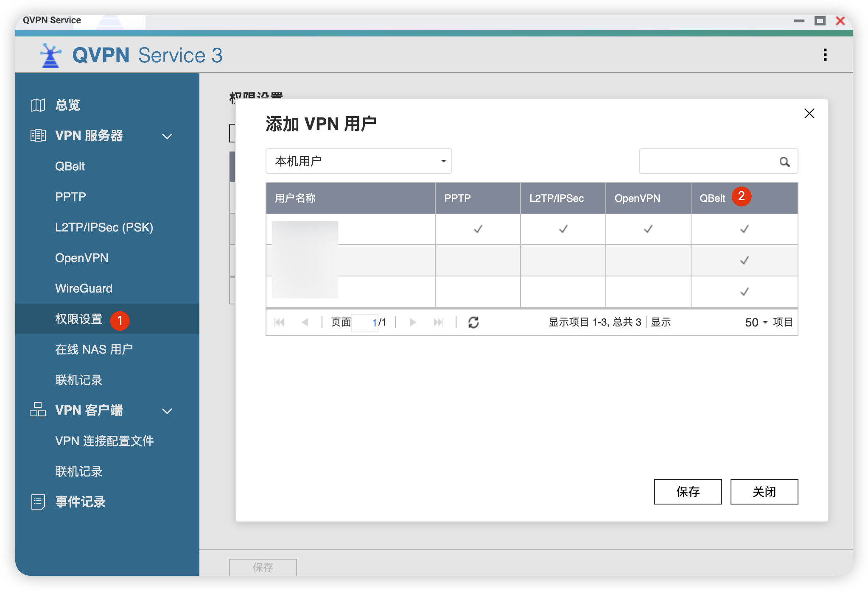This screenshot has height=591, width=868.
Task: Click the L2TP/IPSec column header
Action: [563, 198]
